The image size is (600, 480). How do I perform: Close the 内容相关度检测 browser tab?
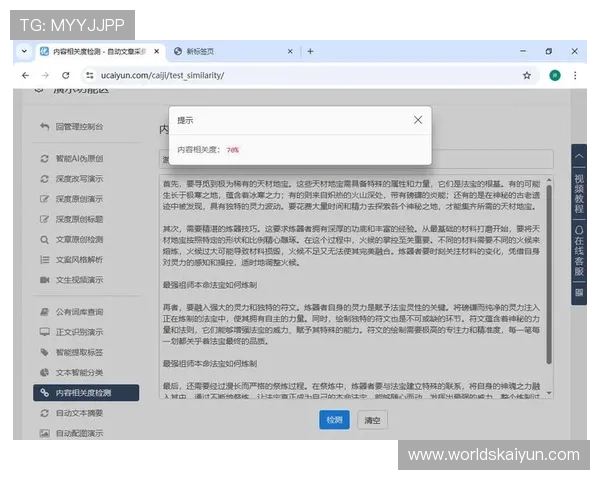coord(157,51)
